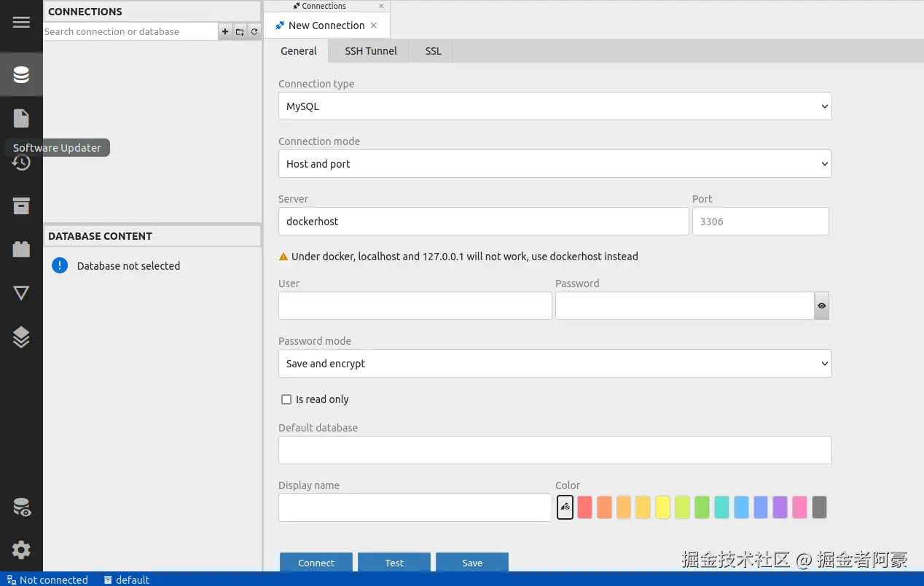Click the plug icon on New Connection tab
Screen dimensions: 924x586
pyautogui.click(x=280, y=26)
